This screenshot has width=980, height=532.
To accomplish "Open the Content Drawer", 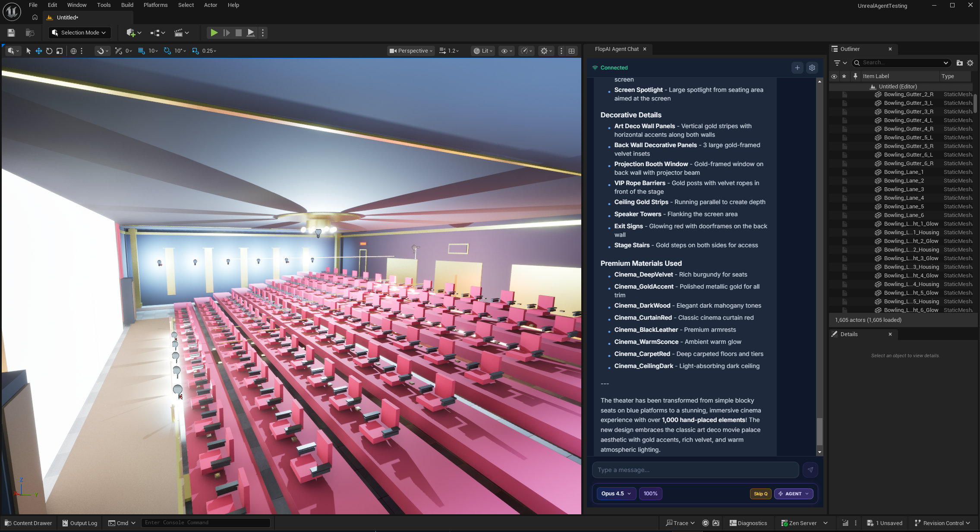I will [x=28, y=523].
